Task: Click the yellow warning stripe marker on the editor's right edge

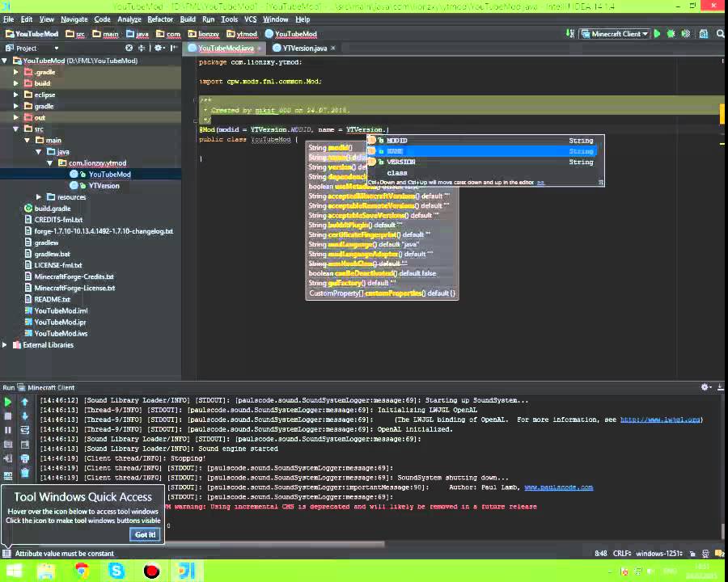Action: [722, 114]
